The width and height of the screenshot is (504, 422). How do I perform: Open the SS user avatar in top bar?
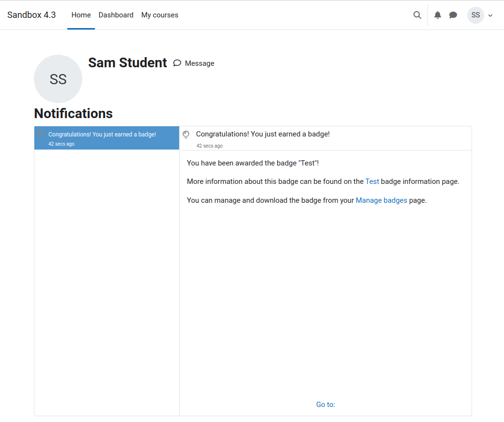[x=475, y=15]
